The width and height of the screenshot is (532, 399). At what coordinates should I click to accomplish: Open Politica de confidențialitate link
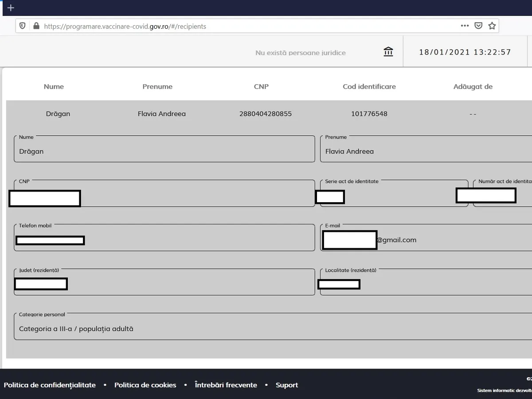coord(50,385)
